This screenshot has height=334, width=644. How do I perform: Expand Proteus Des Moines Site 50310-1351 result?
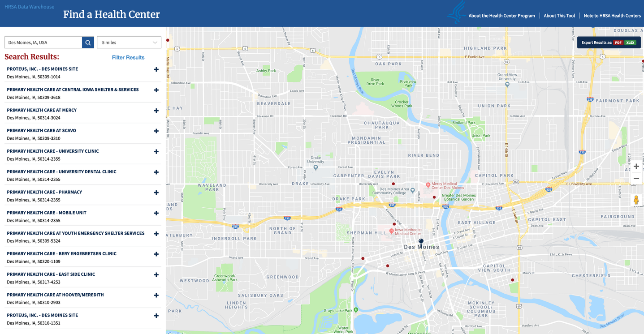[x=156, y=316]
